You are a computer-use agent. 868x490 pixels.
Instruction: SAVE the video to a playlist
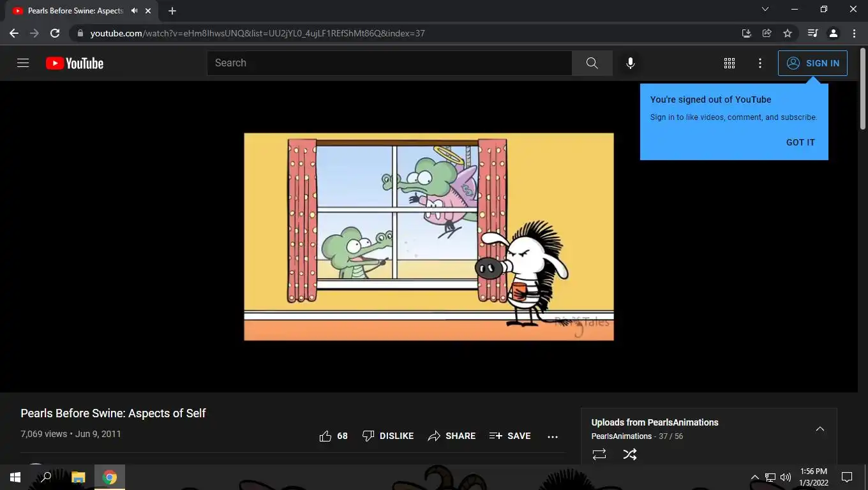pyautogui.click(x=510, y=436)
